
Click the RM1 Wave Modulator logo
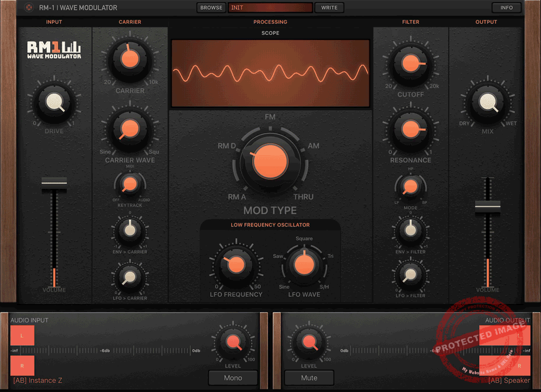(x=54, y=50)
